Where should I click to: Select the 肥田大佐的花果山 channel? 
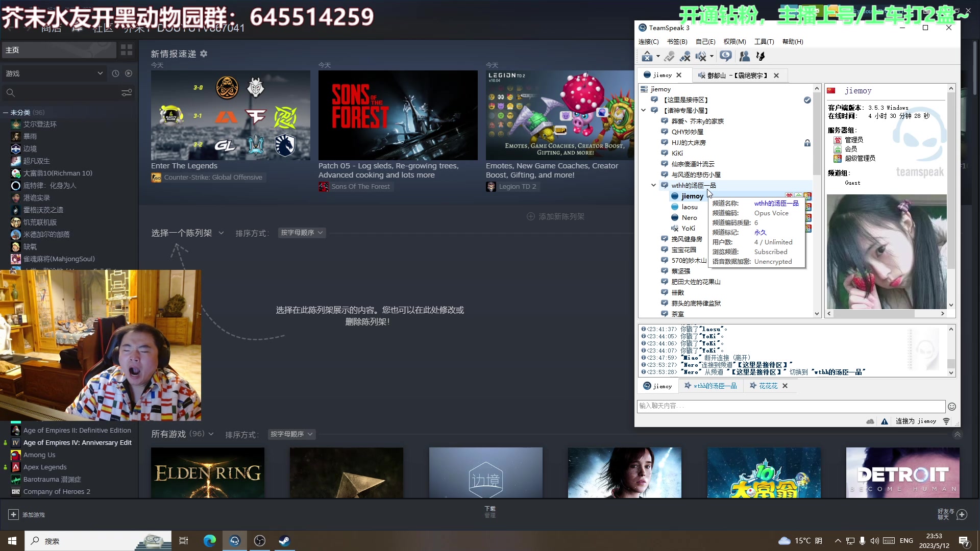(696, 282)
